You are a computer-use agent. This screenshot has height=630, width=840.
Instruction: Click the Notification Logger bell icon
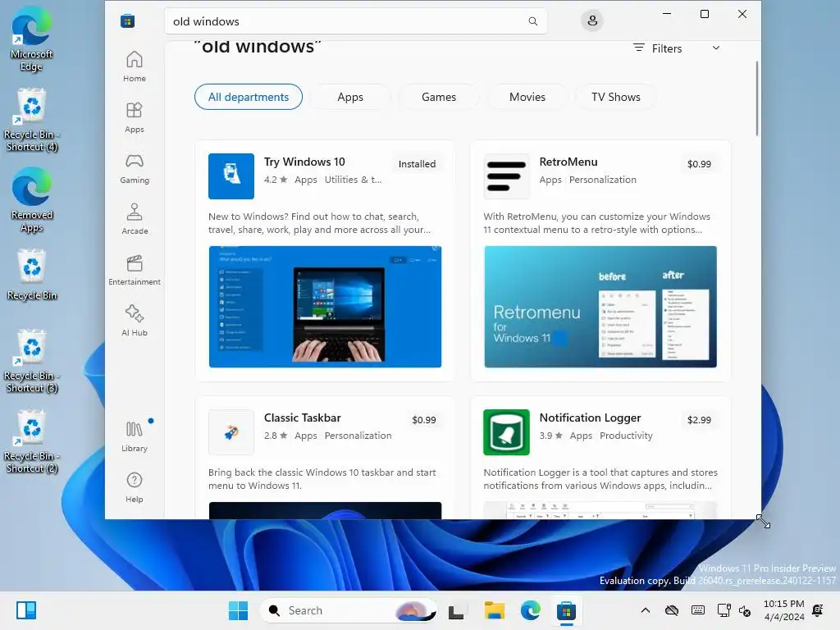pyautogui.click(x=506, y=432)
